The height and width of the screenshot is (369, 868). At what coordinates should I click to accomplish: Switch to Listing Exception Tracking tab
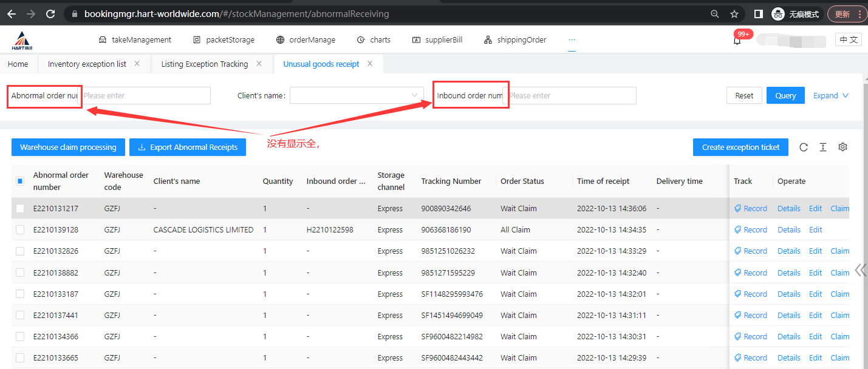(204, 64)
